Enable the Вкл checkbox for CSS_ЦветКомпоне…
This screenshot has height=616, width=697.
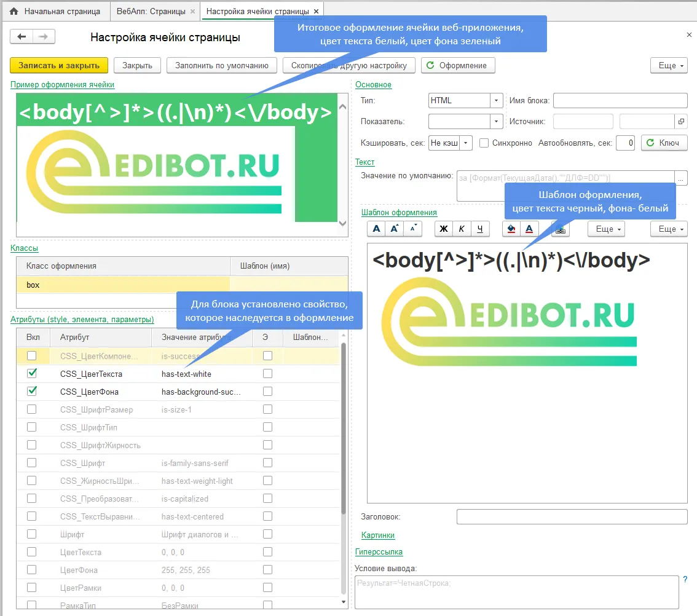(x=31, y=356)
